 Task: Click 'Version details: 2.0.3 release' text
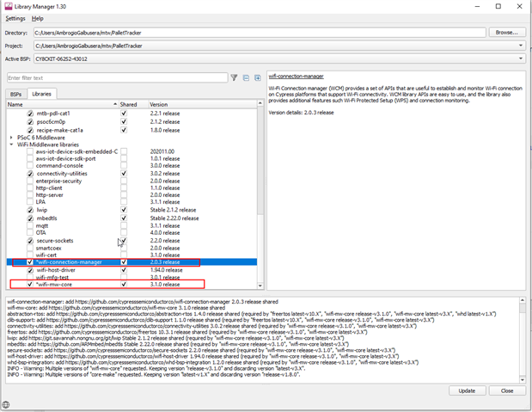[x=301, y=113]
